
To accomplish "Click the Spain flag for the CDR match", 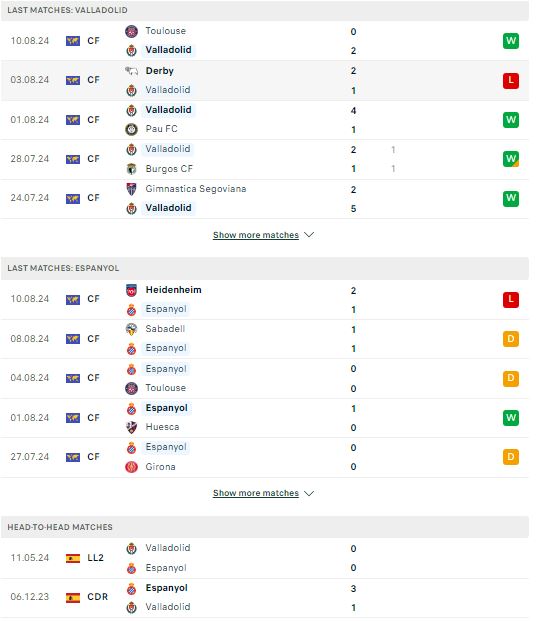I will point(73,597).
